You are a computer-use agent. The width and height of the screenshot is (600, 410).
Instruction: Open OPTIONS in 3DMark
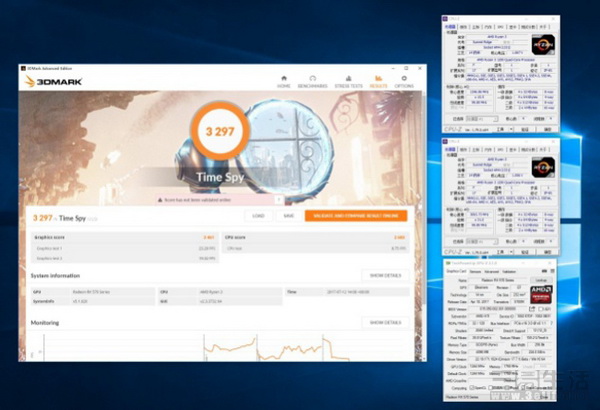point(404,82)
